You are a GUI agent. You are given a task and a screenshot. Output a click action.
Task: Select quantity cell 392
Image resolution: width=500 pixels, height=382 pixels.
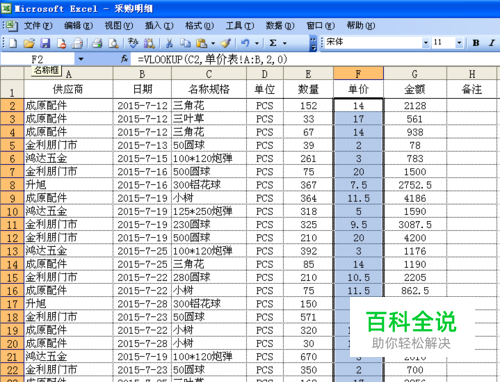[308, 251]
